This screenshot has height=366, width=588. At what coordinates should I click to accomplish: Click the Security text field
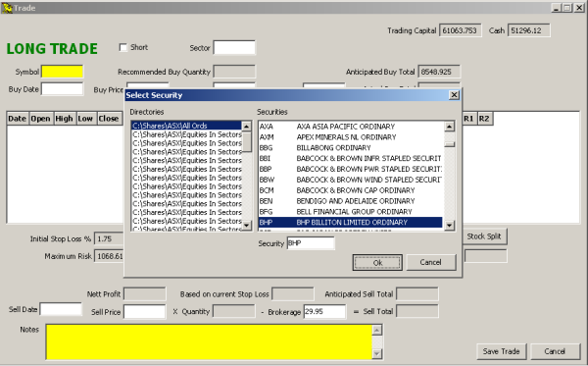tap(311, 243)
